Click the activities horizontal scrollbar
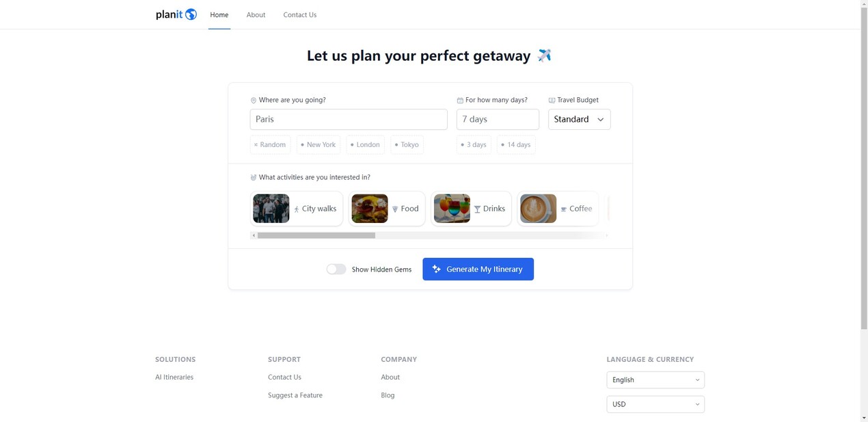The width and height of the screenshot is (868, 422). 316,235
